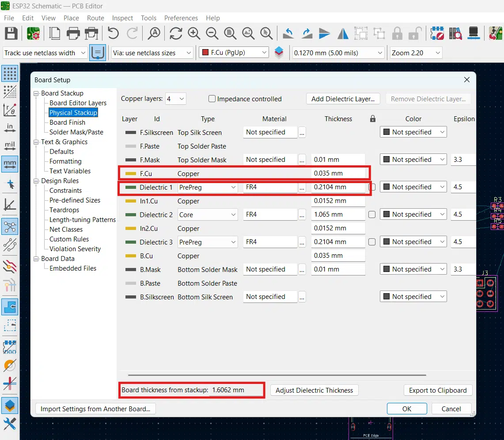Zoom out using the minus magnifier
The width and height of the screenshot is (504, 440).
tap(212, 33)
